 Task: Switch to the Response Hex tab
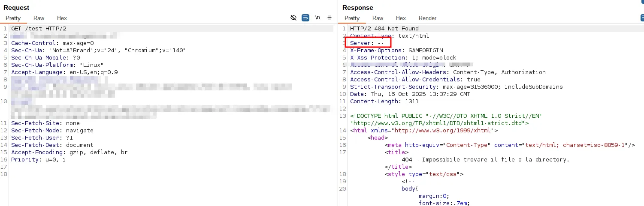pos(401,18)
